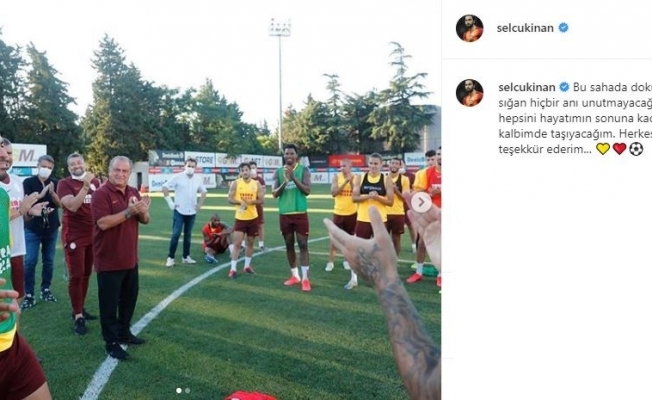Click the player wearing the green bib
This screenshot has height=400, width=652.
[x=293, y=217]
